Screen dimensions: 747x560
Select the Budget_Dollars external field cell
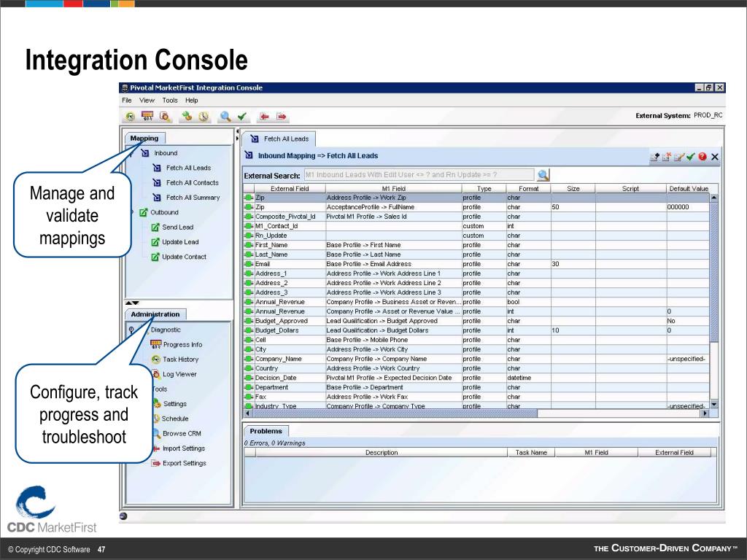click(x=290, y=330)
